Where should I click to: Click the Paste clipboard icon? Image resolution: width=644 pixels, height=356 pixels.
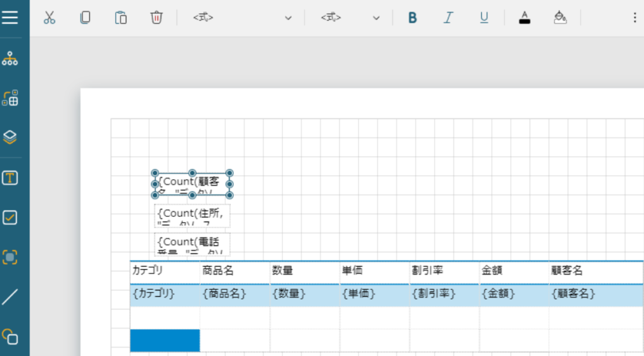(x=121, y=18)
